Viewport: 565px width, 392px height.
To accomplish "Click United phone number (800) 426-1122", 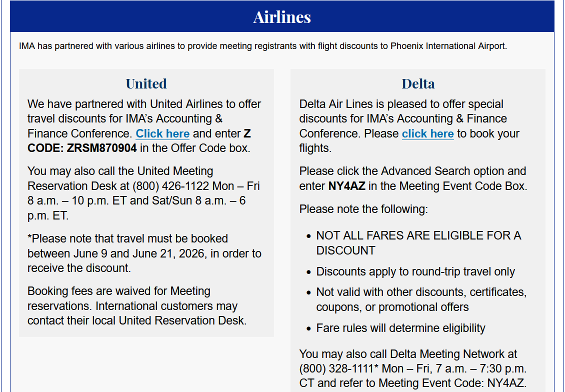I will pos(171,186).
